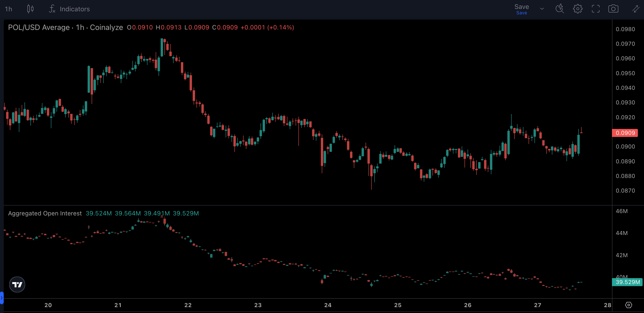Open the 1h timeframe selector
This screenshot has height=313, width=644.
[x=8, y=9]
